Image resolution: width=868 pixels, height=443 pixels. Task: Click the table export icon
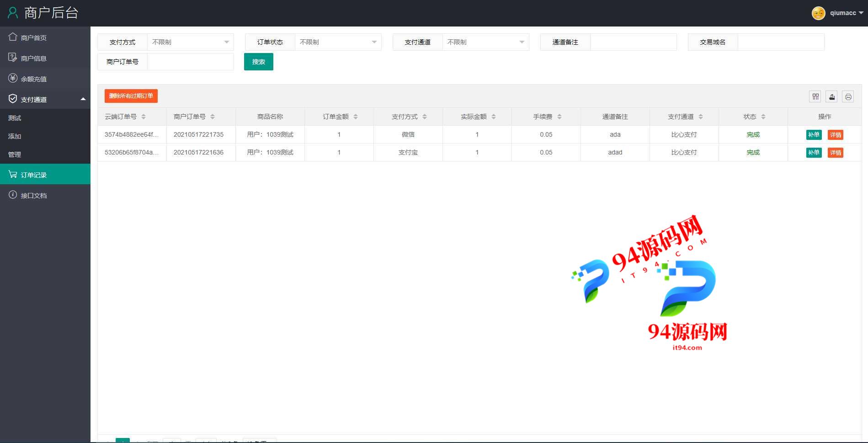(x=831, y=96)
